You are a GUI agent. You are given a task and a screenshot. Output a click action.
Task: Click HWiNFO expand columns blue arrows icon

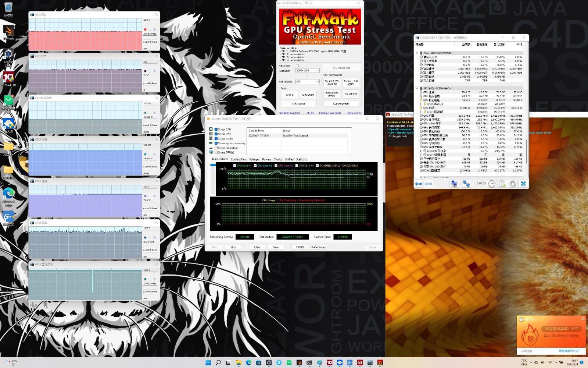pyautogui.click(x=419, y=184)
